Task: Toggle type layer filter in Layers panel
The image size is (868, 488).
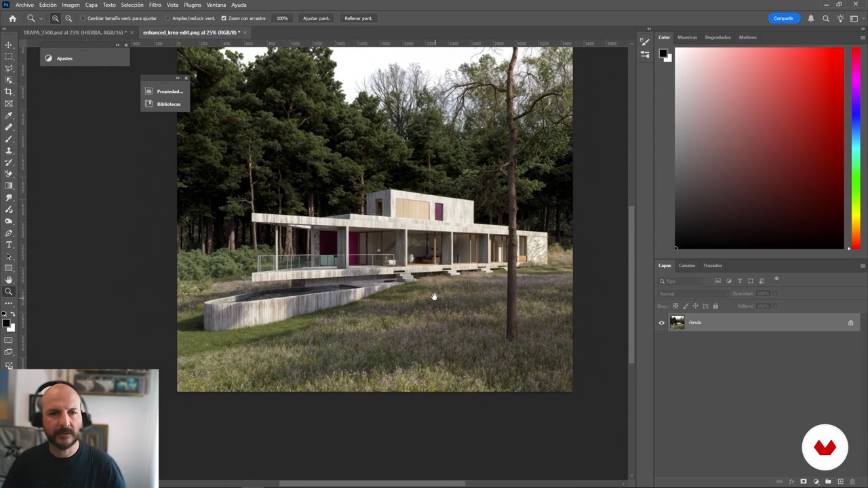Action: click(740, 281)
